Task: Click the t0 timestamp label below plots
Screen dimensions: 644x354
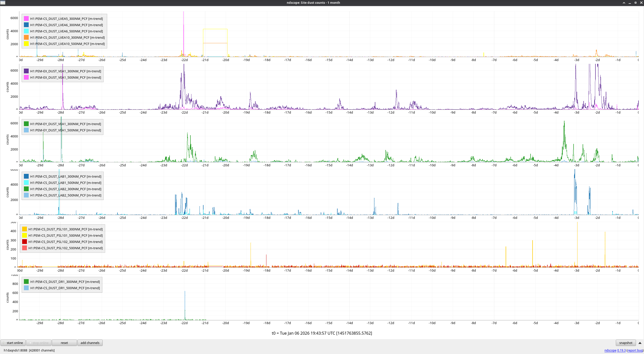Action: point(322,333)
